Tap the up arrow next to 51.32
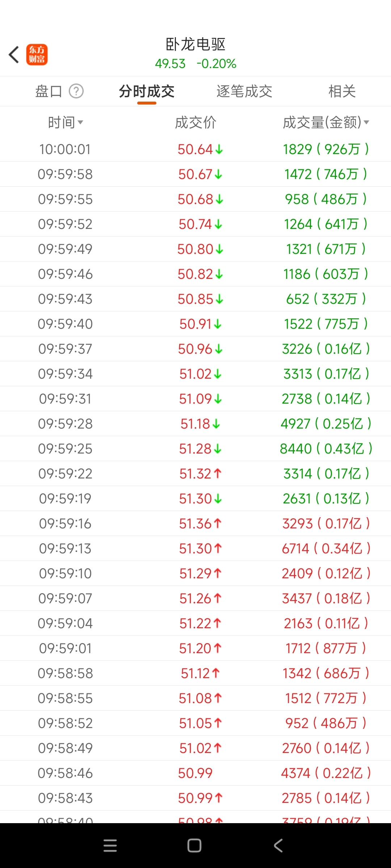This screenshot has width=391, height=868. [218, 473]
